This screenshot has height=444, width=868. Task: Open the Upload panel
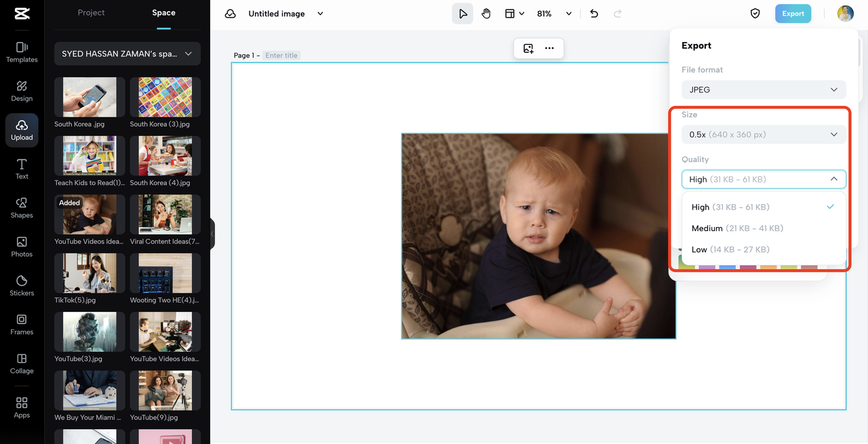coord(22,130)
